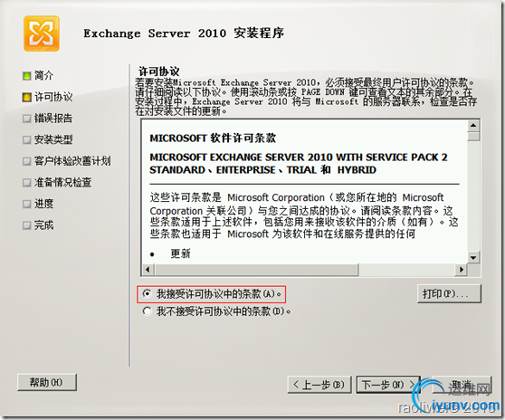
Task: Click the 许可协议 sidebar step label
Action: click(x=53, y=97)
